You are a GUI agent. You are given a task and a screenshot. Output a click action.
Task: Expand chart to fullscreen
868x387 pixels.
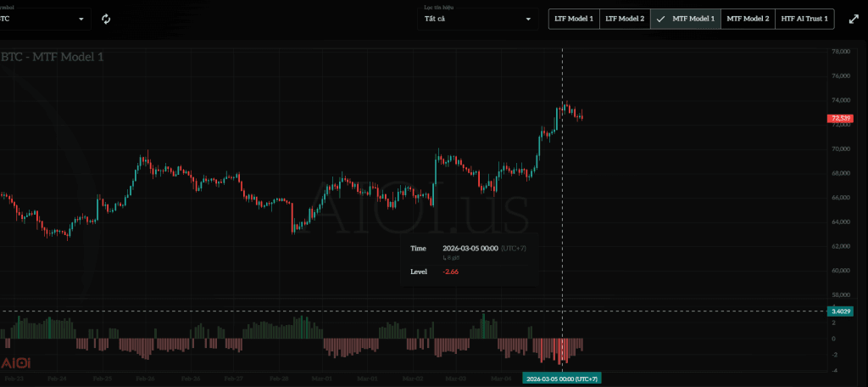853,19
